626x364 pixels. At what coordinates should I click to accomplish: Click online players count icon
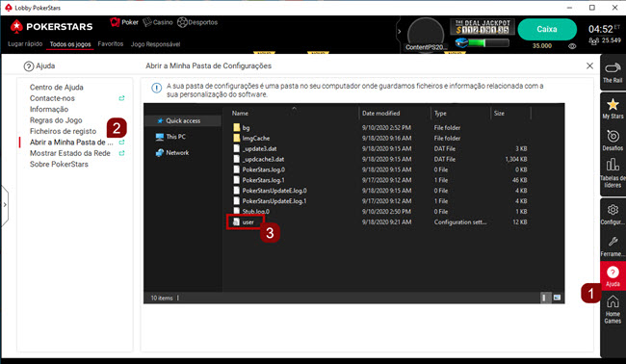(593, 40)
